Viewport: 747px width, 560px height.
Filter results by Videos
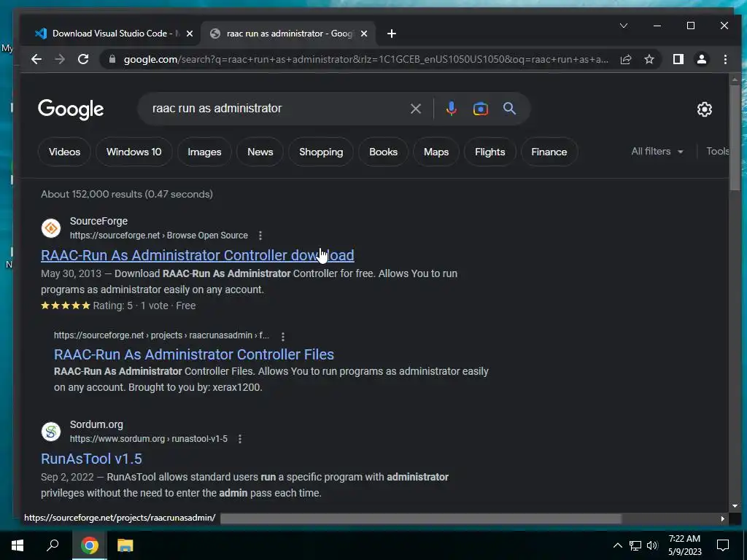[64, 152]
